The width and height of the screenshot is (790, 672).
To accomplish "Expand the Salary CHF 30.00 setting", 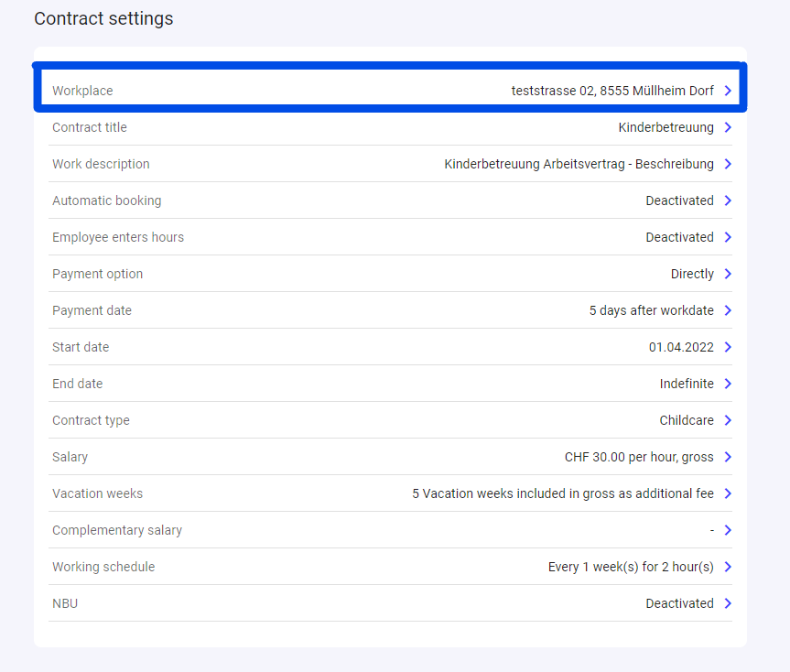I will click(728, 457).
